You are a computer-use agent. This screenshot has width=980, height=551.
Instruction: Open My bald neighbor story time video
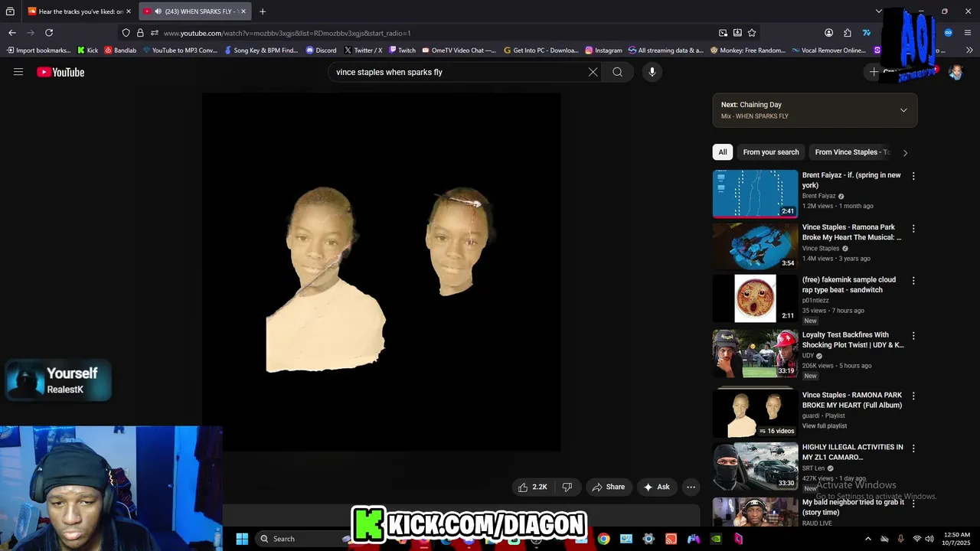click(x=853, y=507)
